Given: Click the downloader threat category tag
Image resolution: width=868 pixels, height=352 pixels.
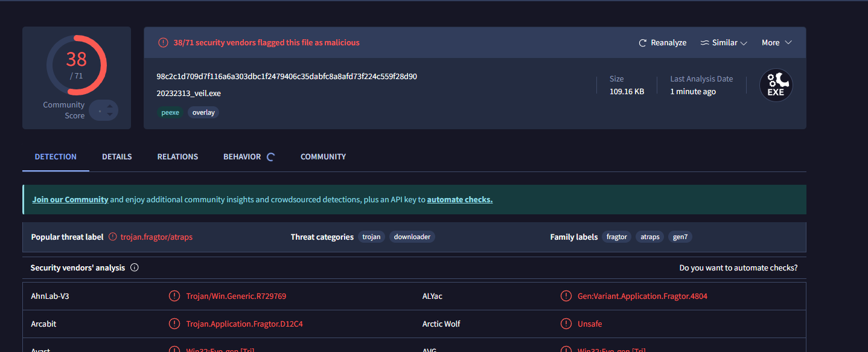Looking at the screenshot, I should point(412,237).
